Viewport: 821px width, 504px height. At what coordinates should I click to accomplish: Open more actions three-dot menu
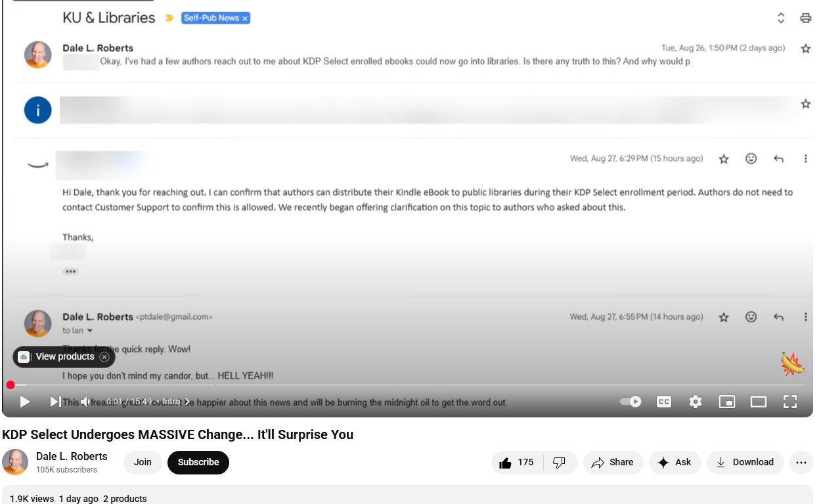[801, 463]
